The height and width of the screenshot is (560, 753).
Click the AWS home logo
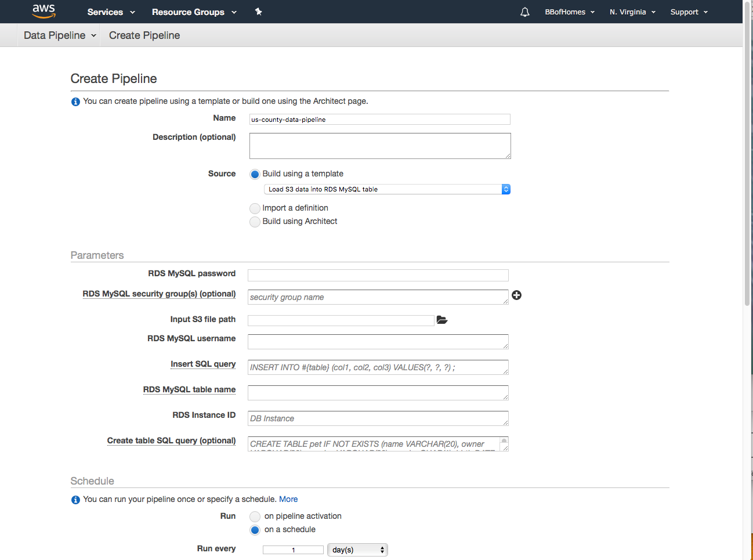click(43, 11)
